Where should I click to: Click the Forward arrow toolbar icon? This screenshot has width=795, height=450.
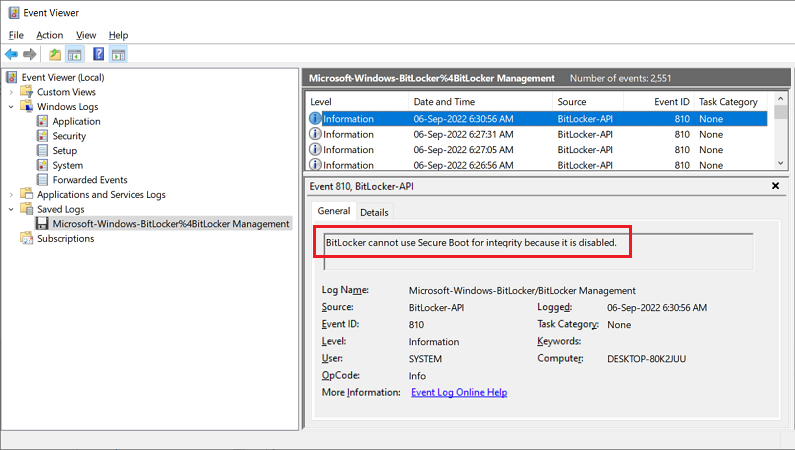pyautogui.click(x=30, y=54)
